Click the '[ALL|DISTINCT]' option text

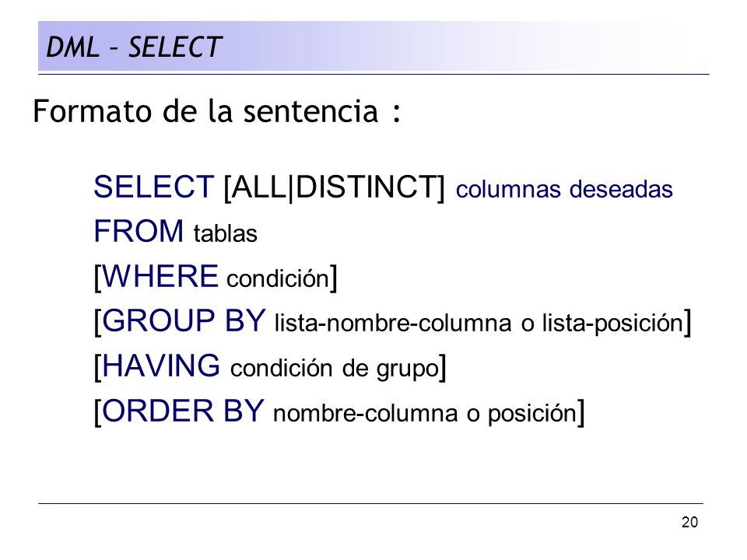[334, 187]
